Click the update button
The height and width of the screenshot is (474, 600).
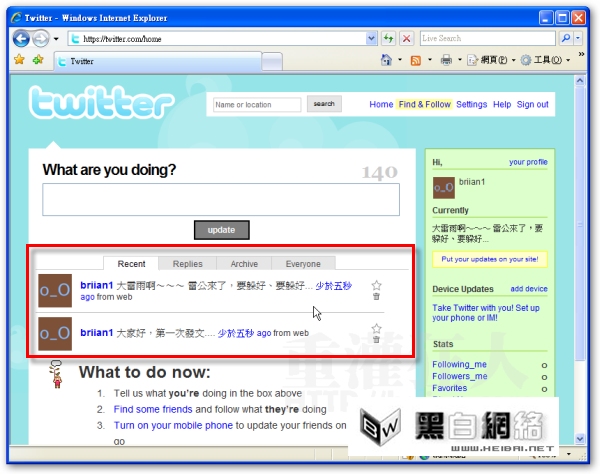(222, 230)
